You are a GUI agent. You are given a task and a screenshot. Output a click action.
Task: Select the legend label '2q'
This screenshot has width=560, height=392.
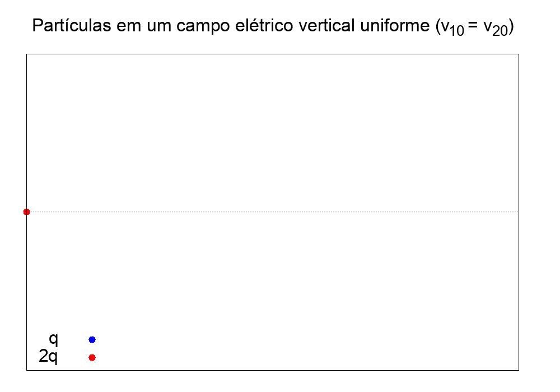tap(48, 356)
